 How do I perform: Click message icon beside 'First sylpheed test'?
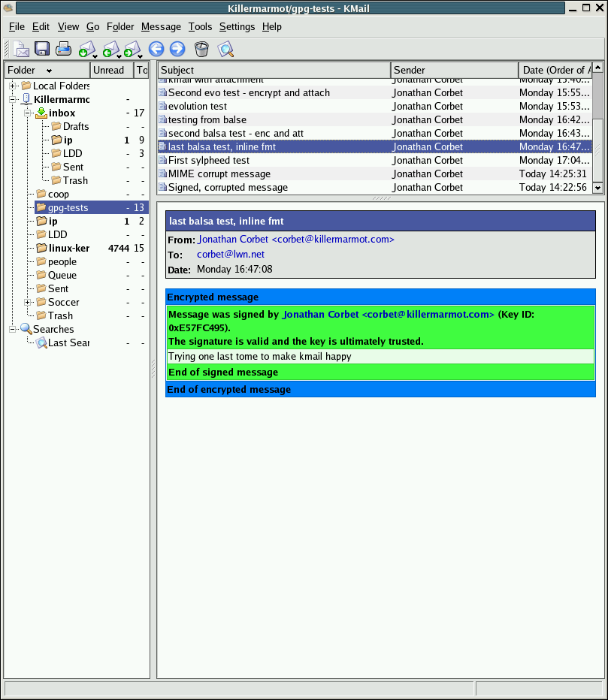162,160
